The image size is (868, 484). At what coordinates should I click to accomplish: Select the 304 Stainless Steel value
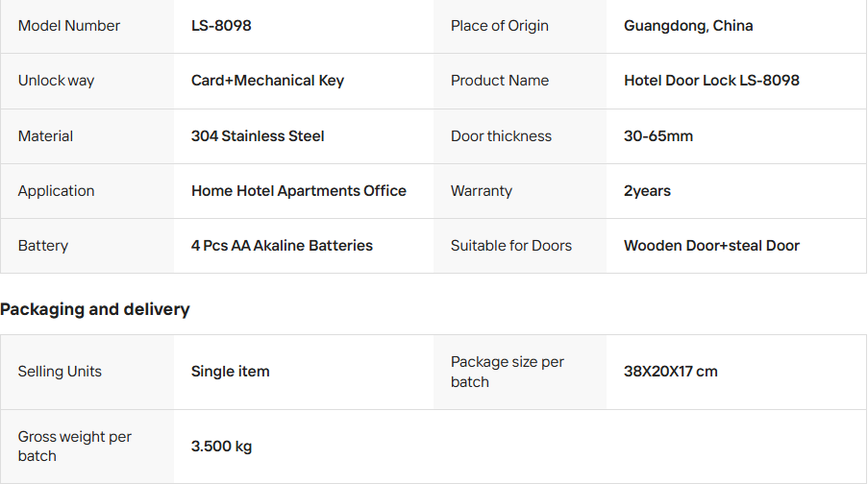(x=258, y=136)
